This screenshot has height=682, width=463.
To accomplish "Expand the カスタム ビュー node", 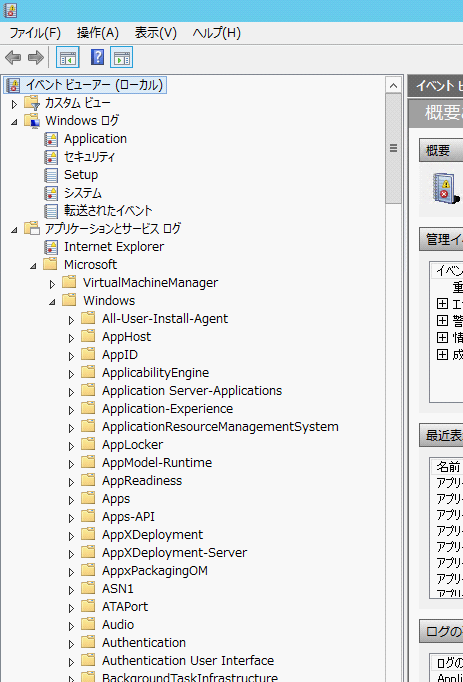I will [14, 104].
